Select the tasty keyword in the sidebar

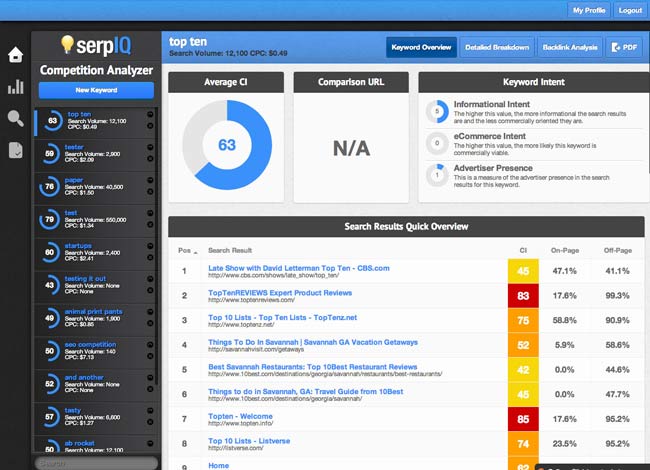click(73, 410)
